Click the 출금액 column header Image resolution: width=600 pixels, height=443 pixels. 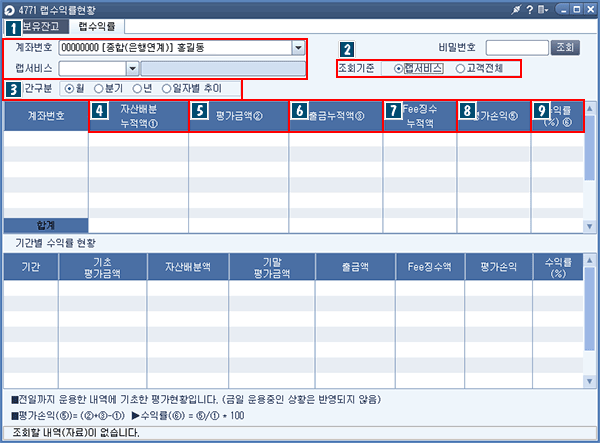tap(355, 267)
